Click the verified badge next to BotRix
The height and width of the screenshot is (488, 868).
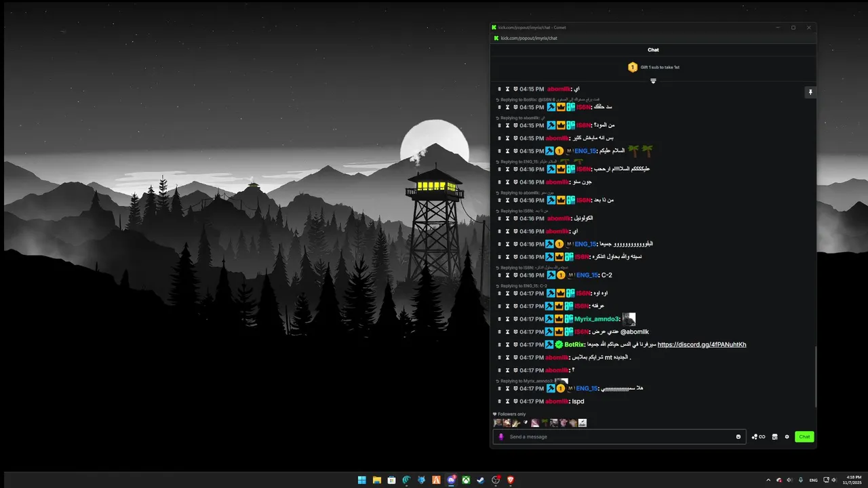(x=559, y=344)
